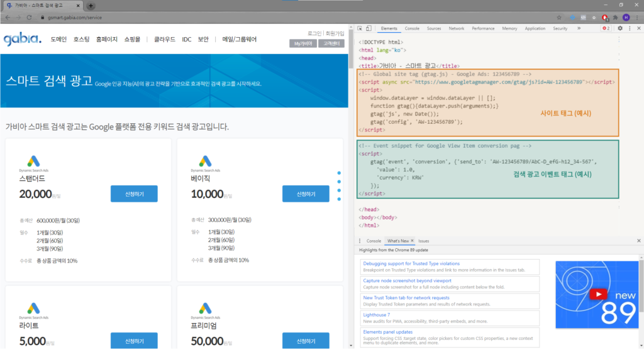Viewport: 644px width, 362px height.
Task: Switch to the DevTools Console tab
Action: tap(412, 28)
